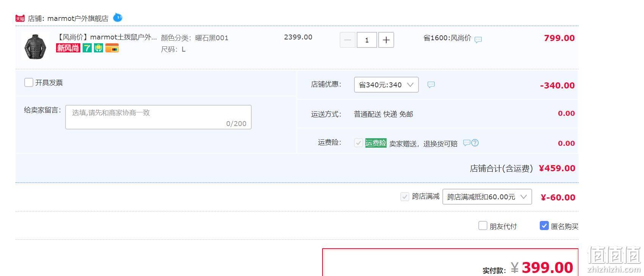This screenshot has height=276, width=644.
Task: Open the blue Wangwang chat icon
Action: (118, 17)
